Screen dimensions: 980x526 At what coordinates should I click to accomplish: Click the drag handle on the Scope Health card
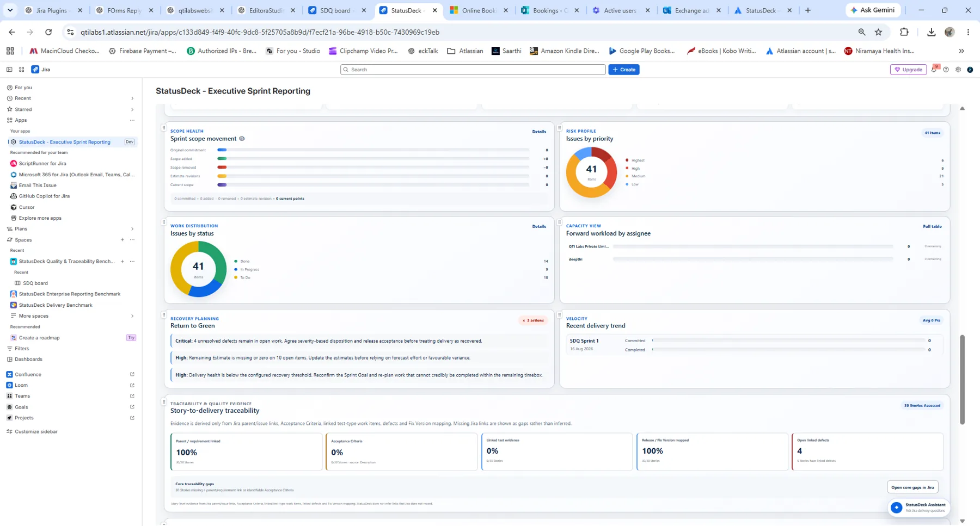[164, 128]
